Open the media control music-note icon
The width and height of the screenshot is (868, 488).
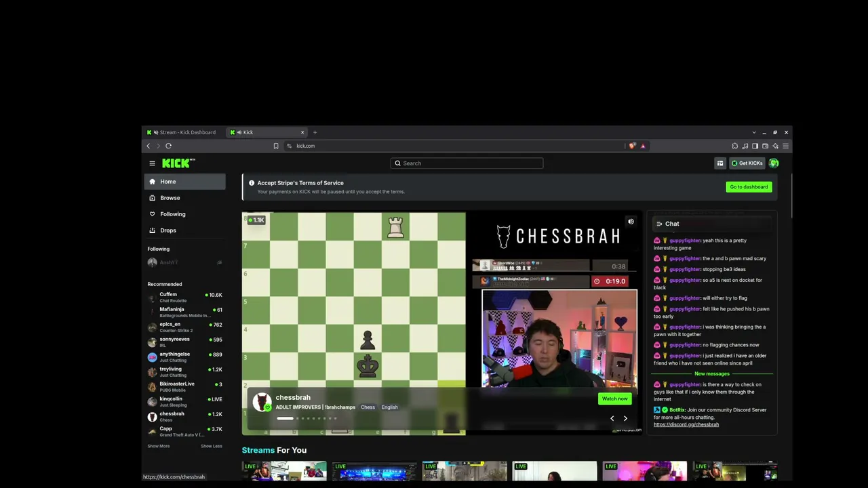pos(745,146)
